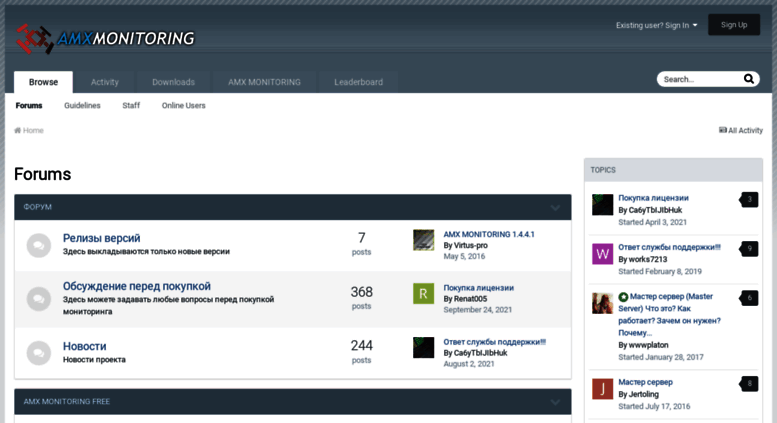Click the All Activity newspaper icon

coord(722,130)
